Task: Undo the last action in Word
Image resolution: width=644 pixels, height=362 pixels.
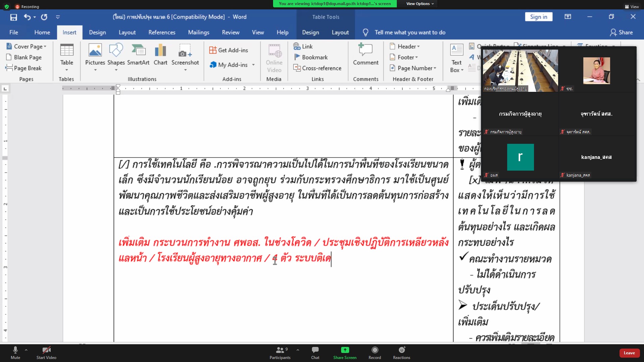Action: [27, 17]
